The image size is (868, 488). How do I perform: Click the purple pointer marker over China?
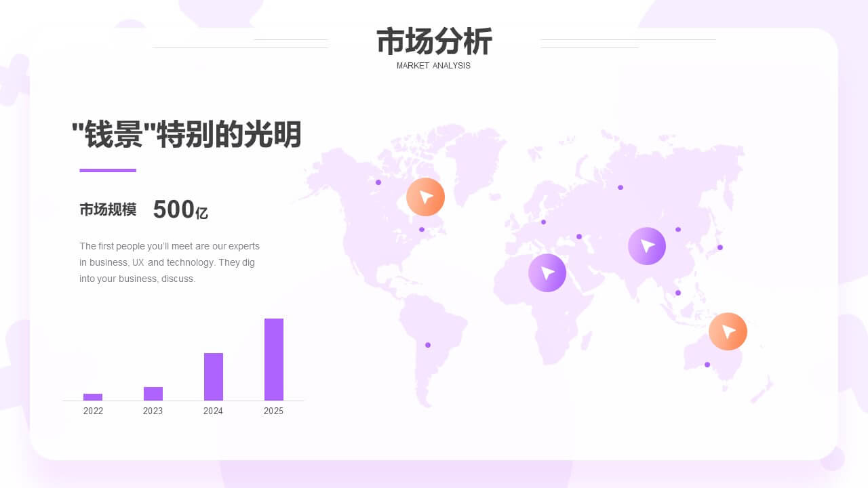click(647, 246)
